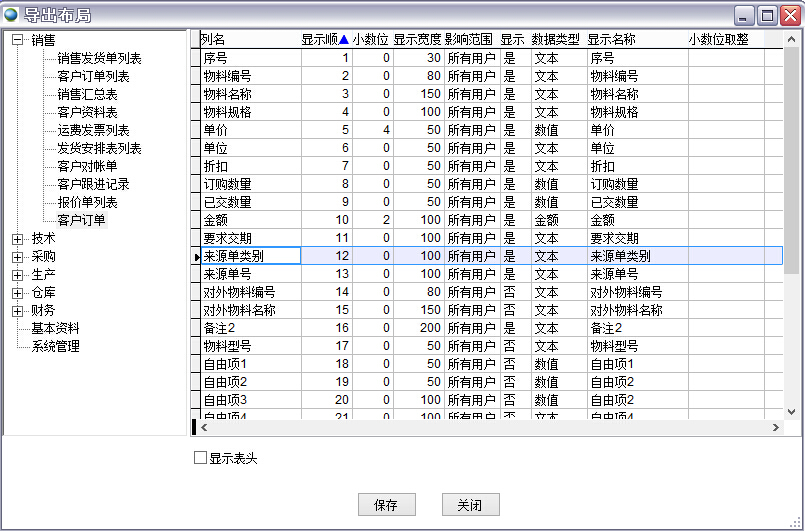This screenshot has height=531, width=805.
Task: Enable the 显示表头 checkbox
Action: click(x=200, y=459)
